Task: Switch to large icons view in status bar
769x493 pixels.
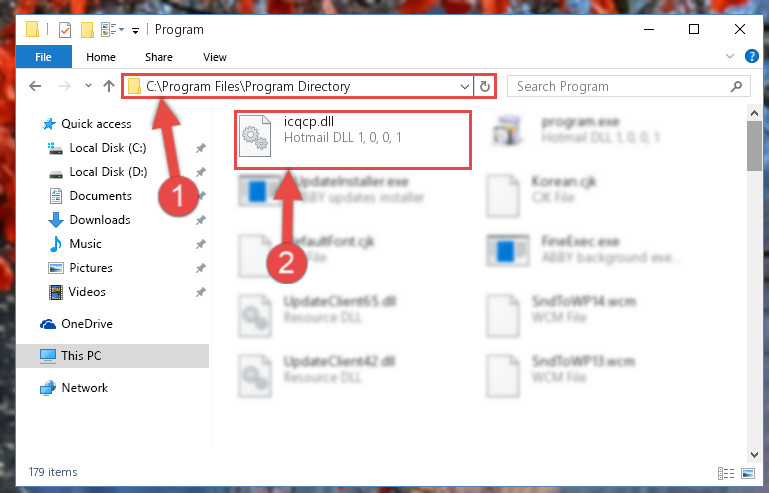Action: [x=748, y=473]
